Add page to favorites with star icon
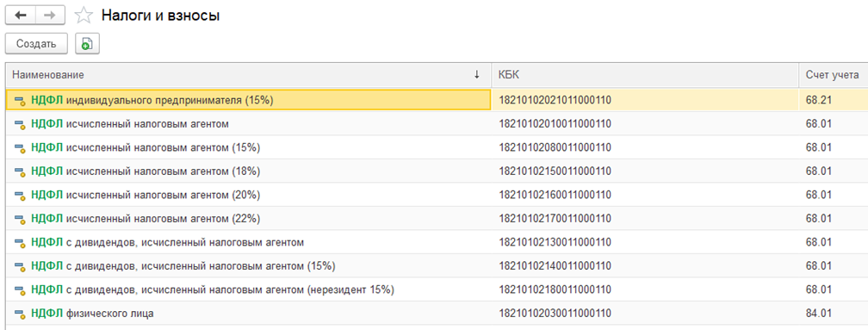 84,16
